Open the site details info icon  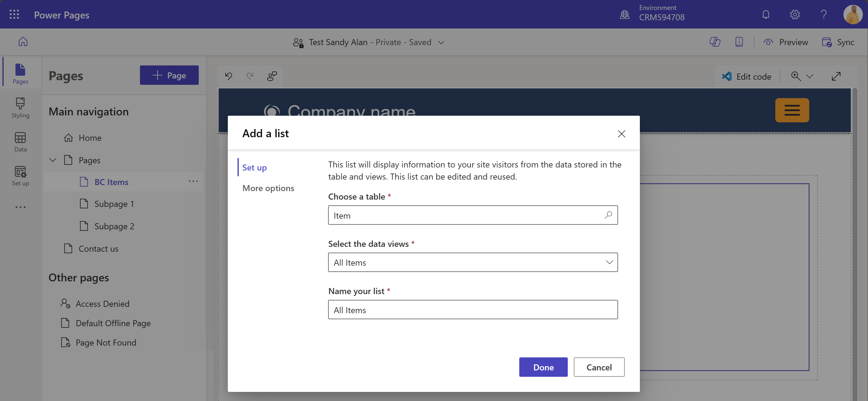point(739,42)
